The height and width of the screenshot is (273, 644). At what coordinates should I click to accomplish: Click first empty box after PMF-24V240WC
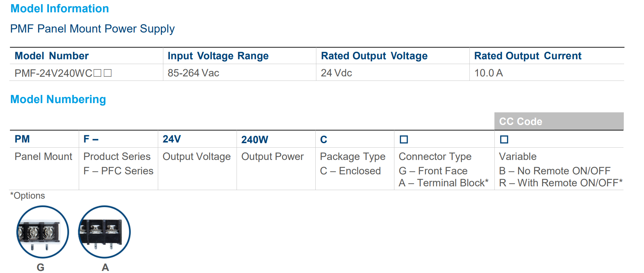pyautogui.click(x=98, y=73)
